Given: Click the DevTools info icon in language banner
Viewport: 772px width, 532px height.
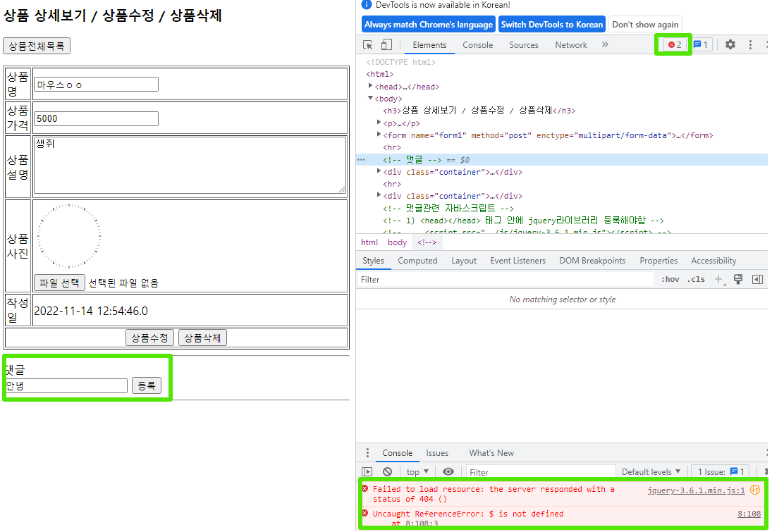Looking at the screenshot, I should [x=367, y=5].
